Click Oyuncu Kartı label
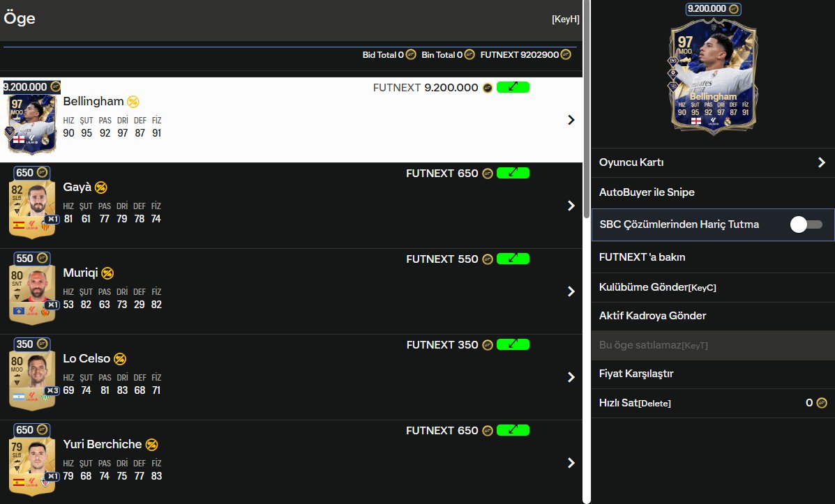This screenshot has width=835, height=504. pyautogui.click(x=631, y=162)
